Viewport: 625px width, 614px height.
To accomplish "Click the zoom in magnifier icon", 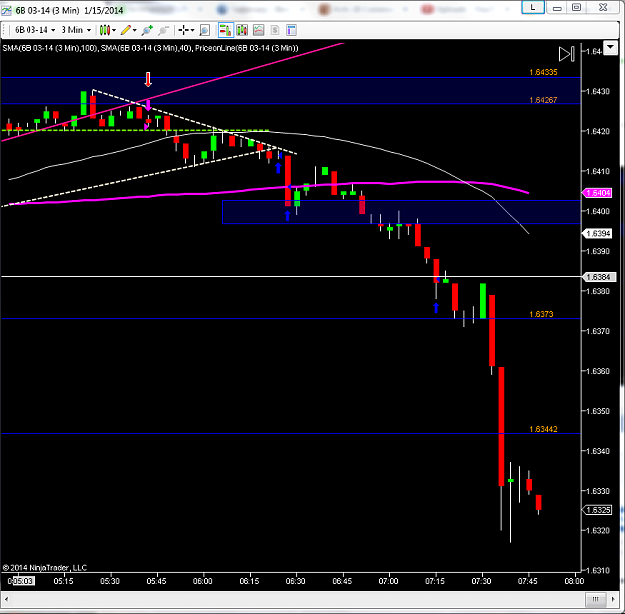I will [x=147, y=30].
